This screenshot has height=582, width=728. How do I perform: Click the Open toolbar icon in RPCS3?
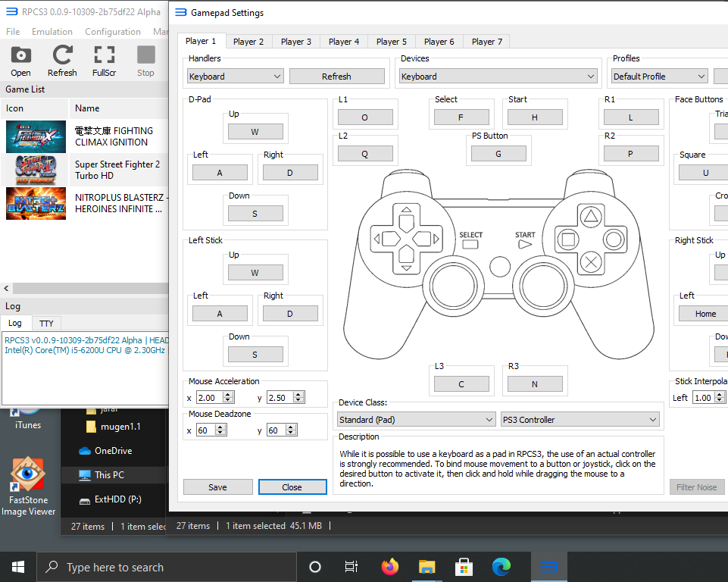click(20, 61)
